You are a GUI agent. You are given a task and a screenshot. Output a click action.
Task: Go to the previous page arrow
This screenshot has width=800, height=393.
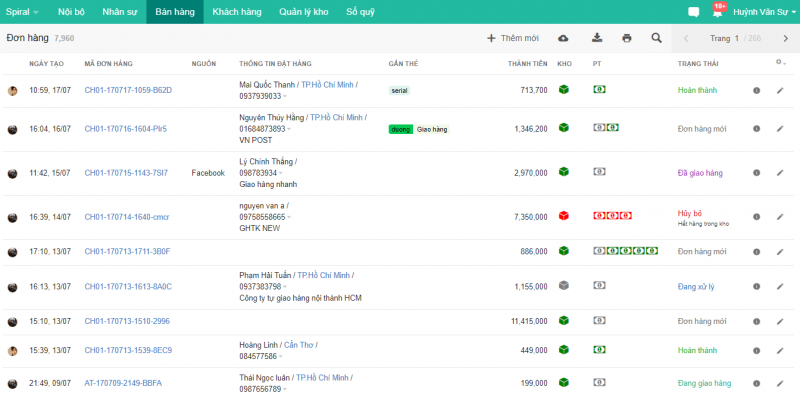(x=686, y=38)
